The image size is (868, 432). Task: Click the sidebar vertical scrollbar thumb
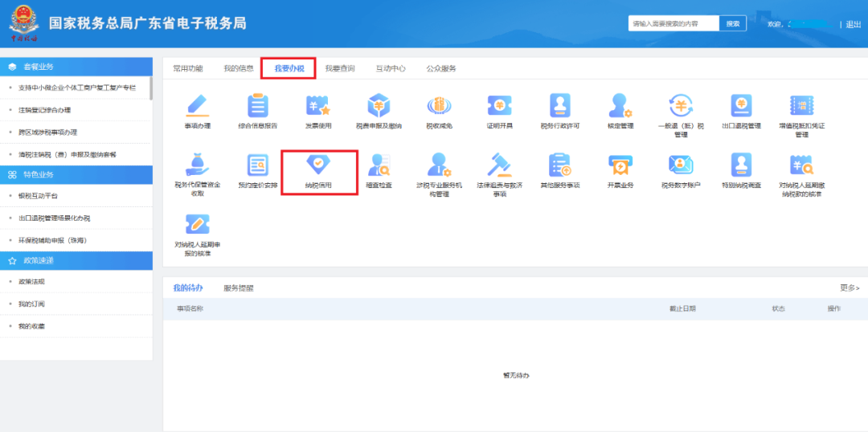click(x=151, y=88)
